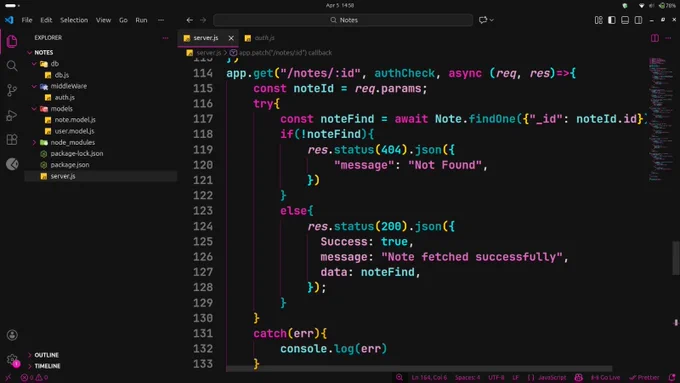Open the Explorer view in activity bar
This screenshot has width=680, height=383.
(12, 42)
